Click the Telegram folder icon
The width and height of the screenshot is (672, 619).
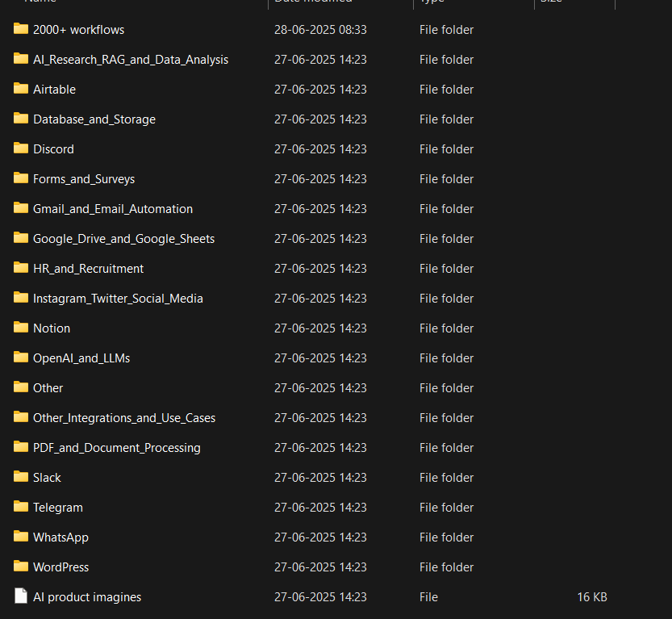coord(21,506)
